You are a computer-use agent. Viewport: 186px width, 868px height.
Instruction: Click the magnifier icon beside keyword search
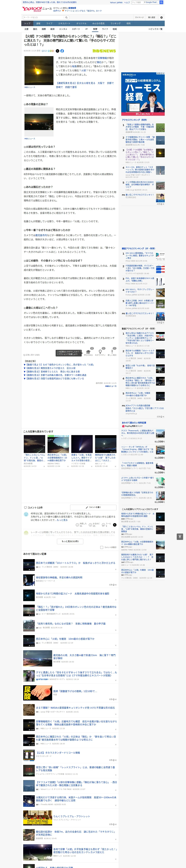pyautogui.click(x=66, y=17)
